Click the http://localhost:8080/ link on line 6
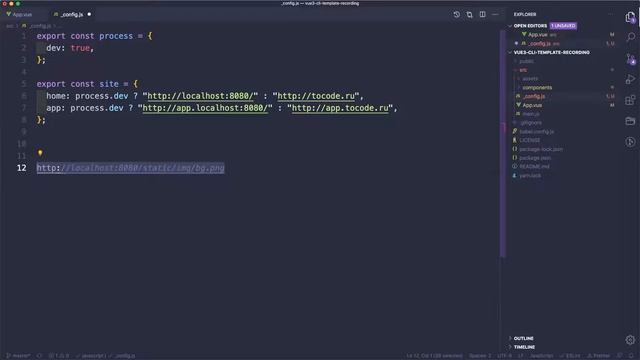 click(x=200, y=96)
